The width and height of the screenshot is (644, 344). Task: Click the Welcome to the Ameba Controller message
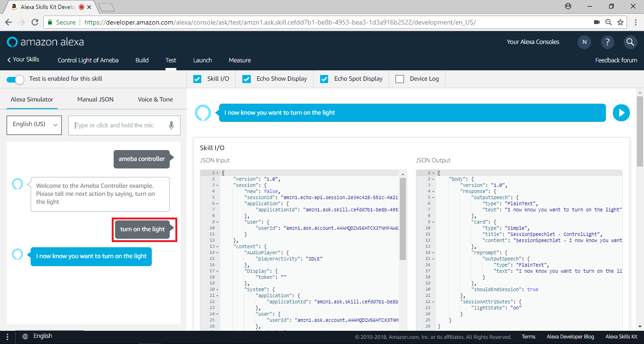(x=99, y=194)
